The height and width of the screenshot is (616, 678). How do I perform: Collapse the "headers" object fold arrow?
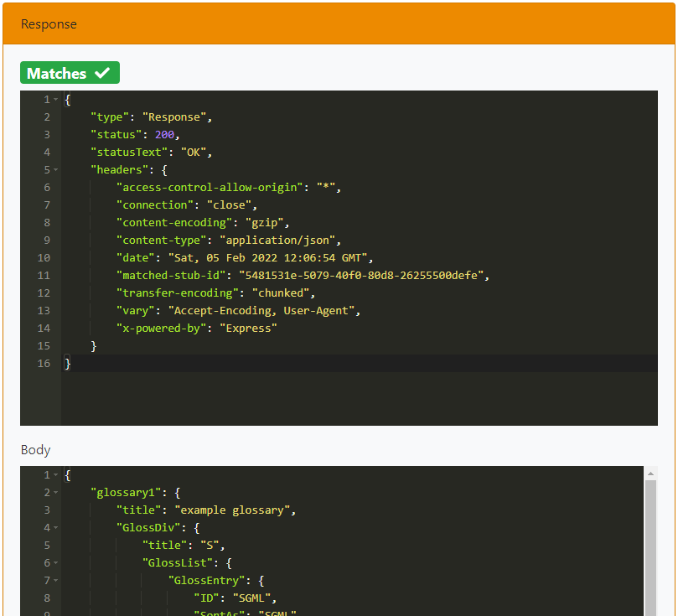coord(56,170)
